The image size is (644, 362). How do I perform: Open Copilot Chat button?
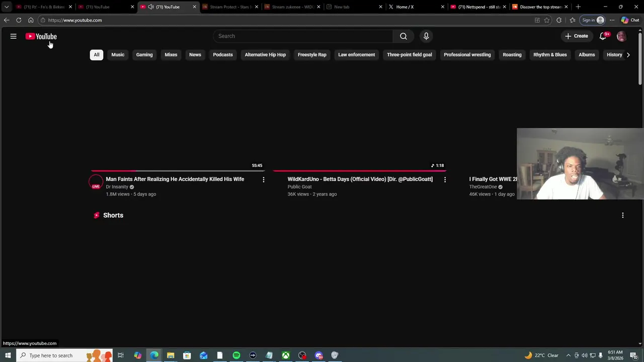click(x=630, y=20)
